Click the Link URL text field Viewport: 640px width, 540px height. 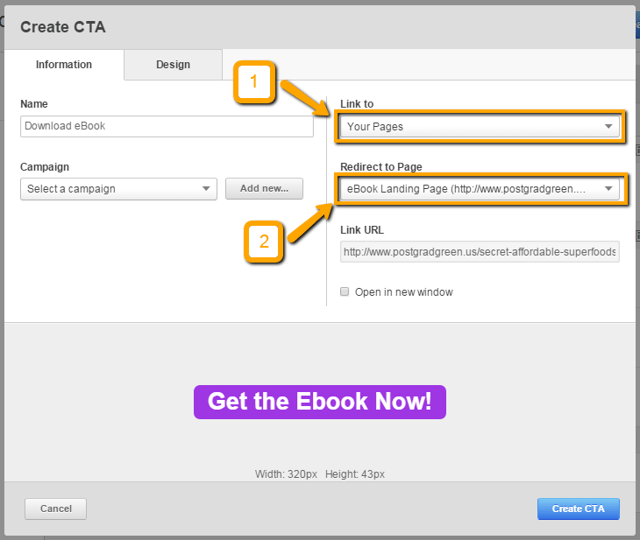pos(479,252)
